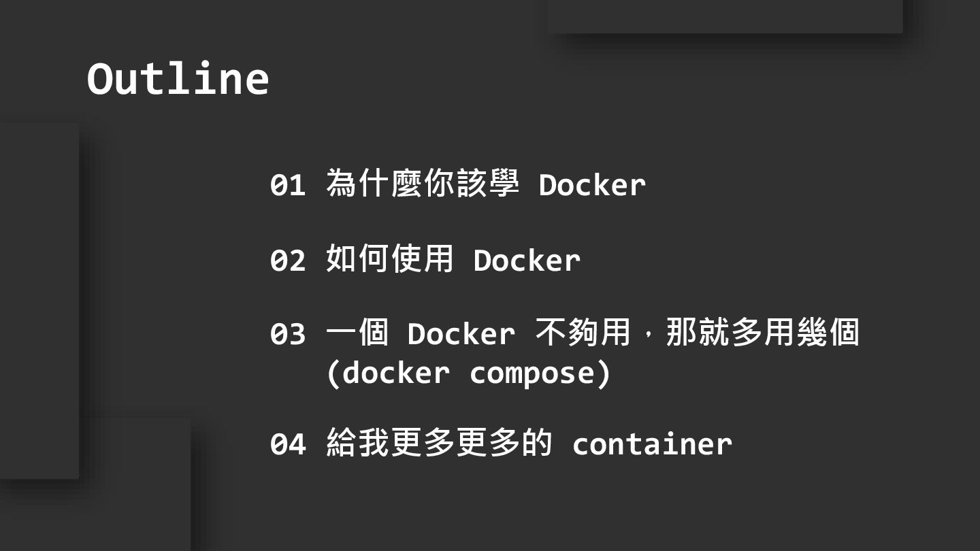Click the "給我更多更多的" text in item 04
Screen dimensions: 980x551
[439, 444]
